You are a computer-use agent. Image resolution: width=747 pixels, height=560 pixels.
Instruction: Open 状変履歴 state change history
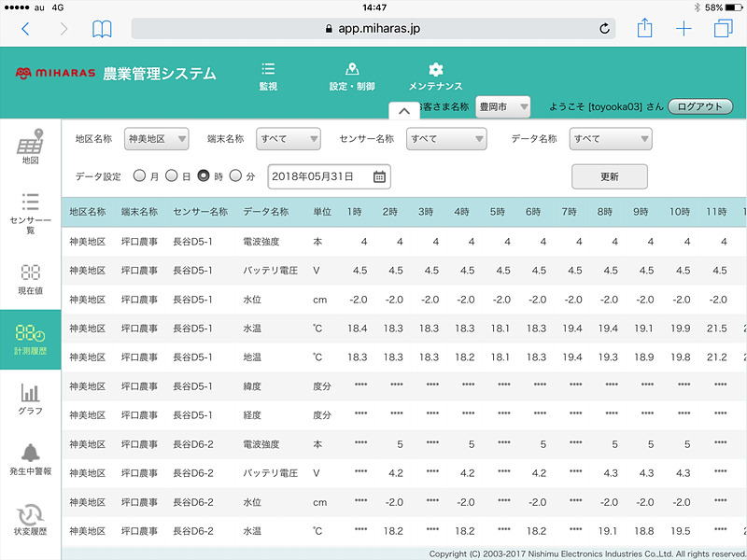(x=31, y=520)
